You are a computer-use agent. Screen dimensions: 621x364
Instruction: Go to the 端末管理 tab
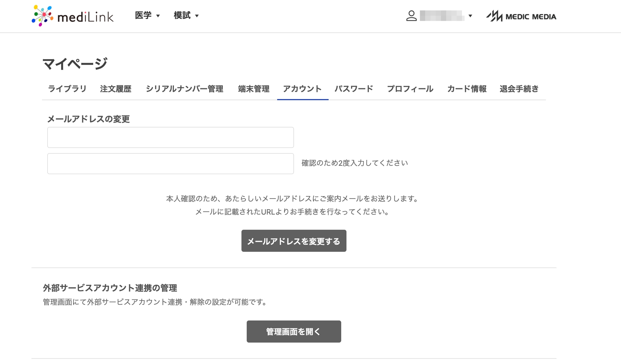[254, 89]
